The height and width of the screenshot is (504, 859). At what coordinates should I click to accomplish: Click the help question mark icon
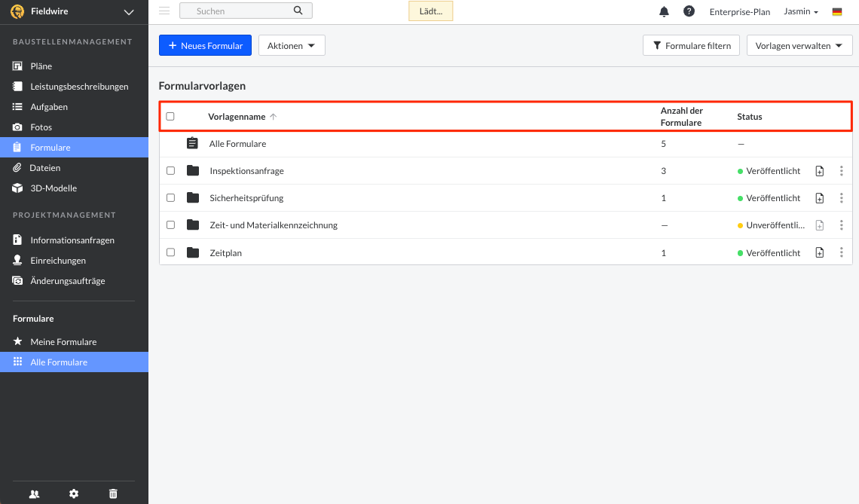pos(689,11)
